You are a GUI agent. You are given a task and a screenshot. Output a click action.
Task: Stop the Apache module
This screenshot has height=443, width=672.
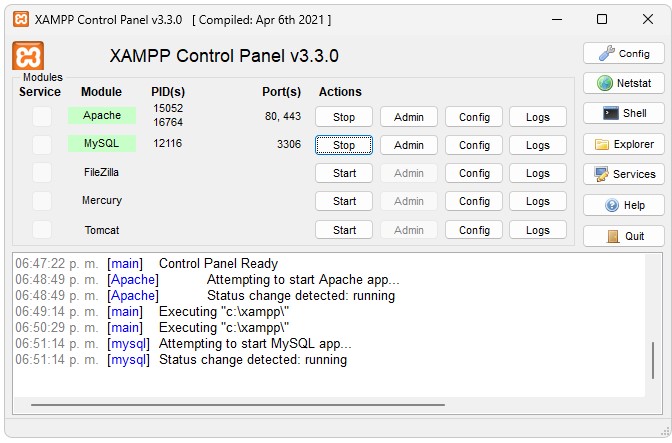[344, 117]
